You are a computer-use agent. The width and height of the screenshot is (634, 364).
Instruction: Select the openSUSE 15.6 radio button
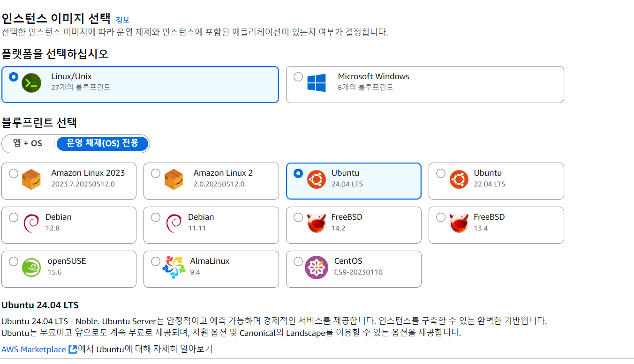click(14, 261)
